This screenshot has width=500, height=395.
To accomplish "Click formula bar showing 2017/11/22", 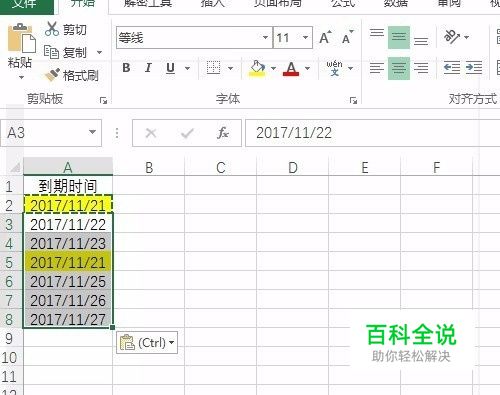I will pos(373,133).
